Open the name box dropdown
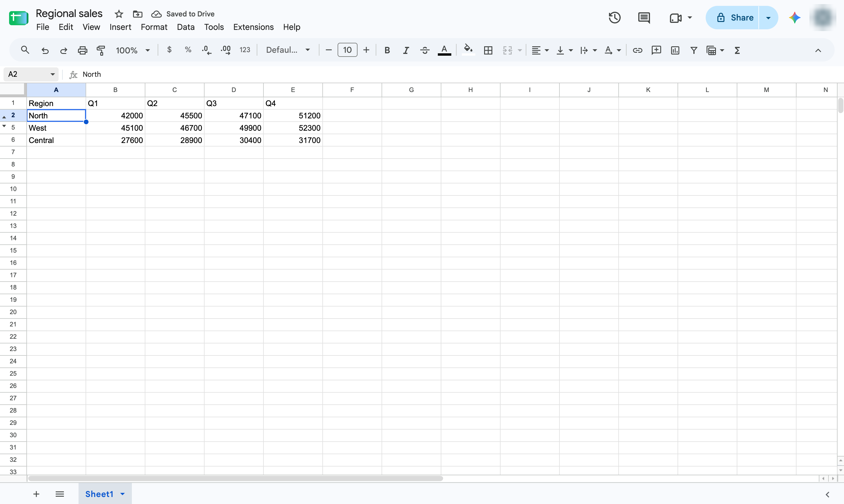 [53, 74]
